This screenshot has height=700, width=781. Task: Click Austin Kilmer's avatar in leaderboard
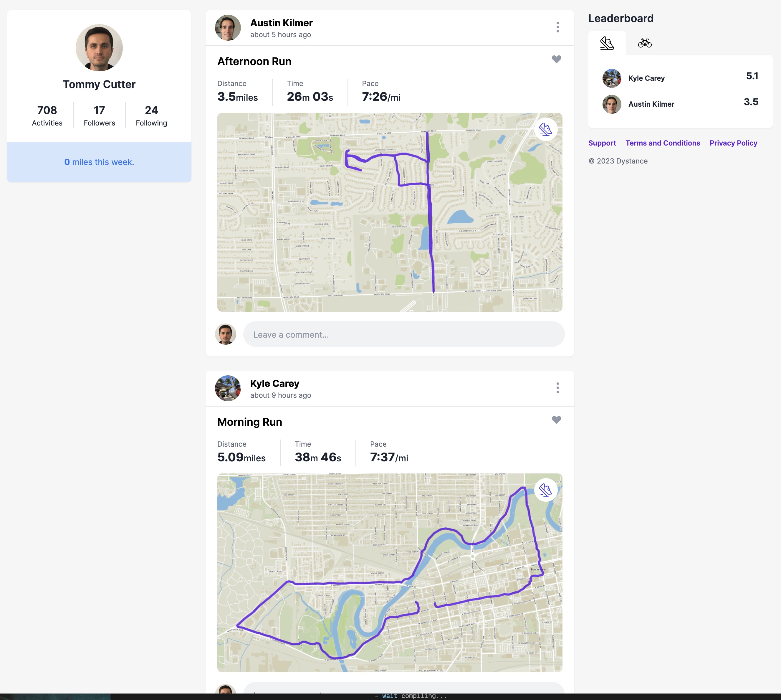click(x=611, y=104)
